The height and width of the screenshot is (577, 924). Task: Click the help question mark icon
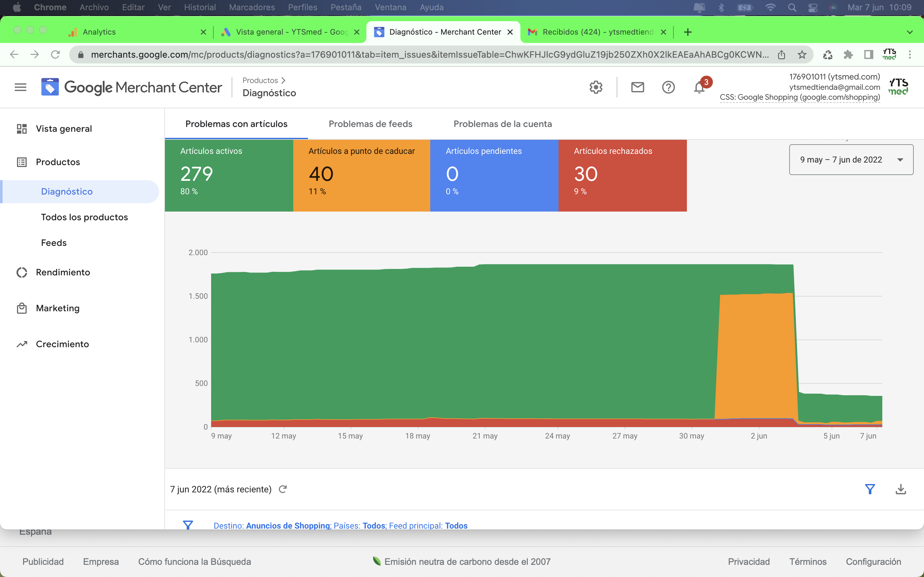pyautogui.click(x=668, y=88)
